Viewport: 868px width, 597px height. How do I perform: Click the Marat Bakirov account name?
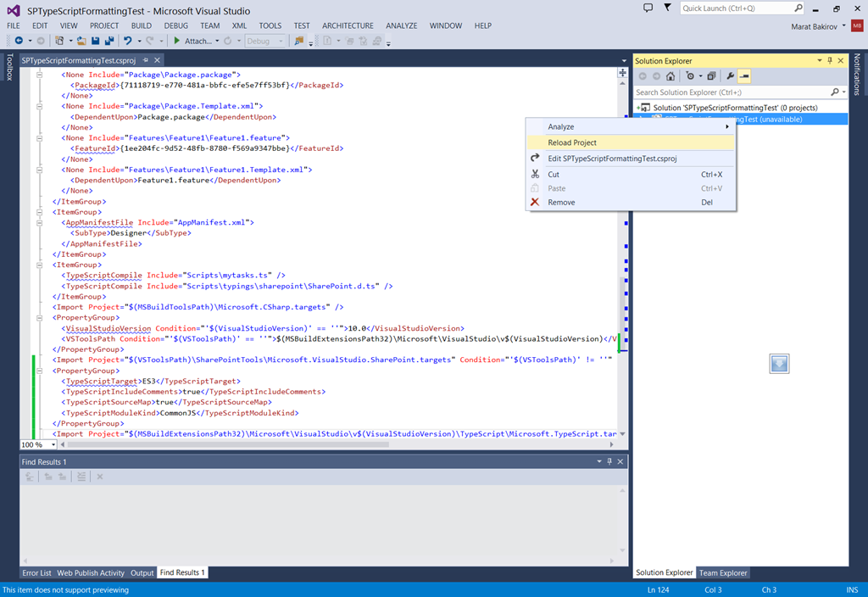(814, 26)
